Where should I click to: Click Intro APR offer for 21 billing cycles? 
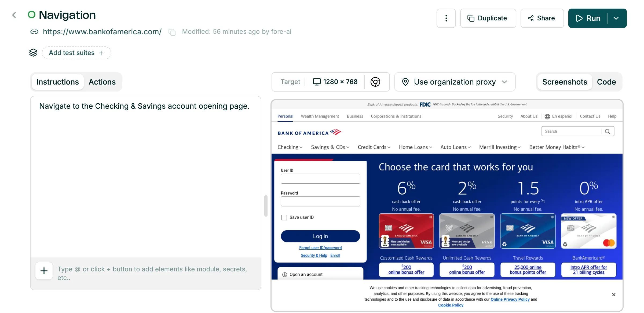(x=589, y=270)
